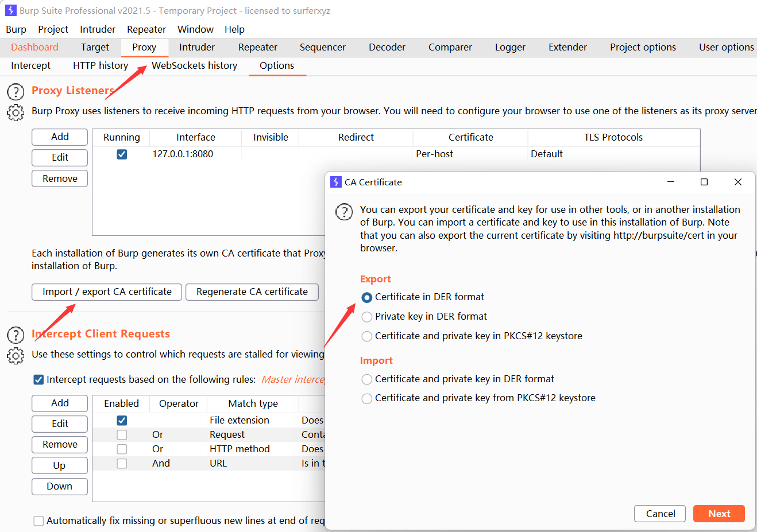Viewport: 757px width, 532px height.
Task: Click Remove button for proxy listeners
Action: [x=60, y=178]
